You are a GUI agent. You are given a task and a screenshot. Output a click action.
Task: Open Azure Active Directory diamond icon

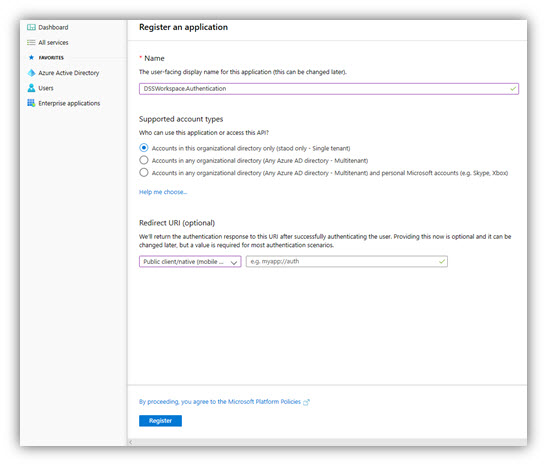click(x=31, y=73)
